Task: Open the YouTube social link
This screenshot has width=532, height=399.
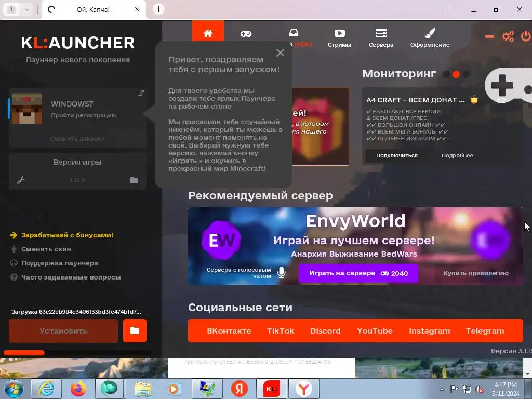Action: pyautogui.click(x=375, y=331)
